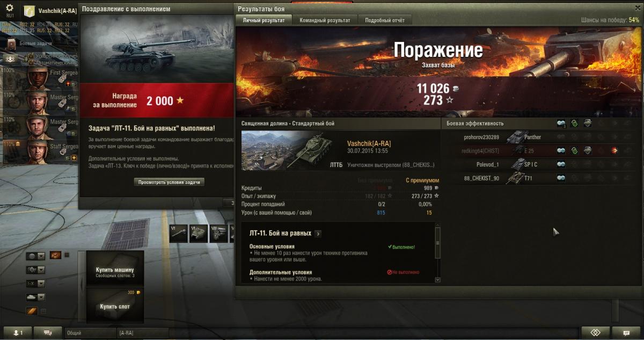Toggle checkbox next to the orange stripe filter
The height and width of the screenshot is (340, 644).
[x=43, y=311]
